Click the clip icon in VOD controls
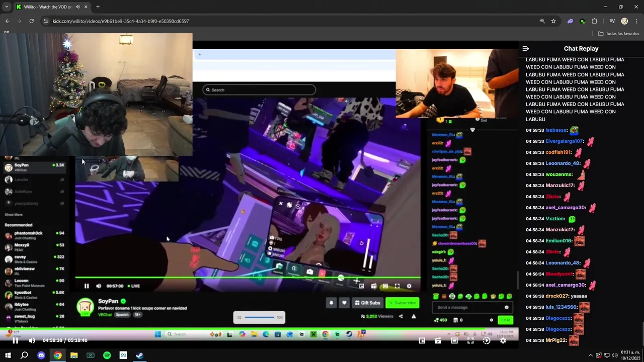Image resolution: width=644 pixels, height=362 pixels. pos(438,340)
